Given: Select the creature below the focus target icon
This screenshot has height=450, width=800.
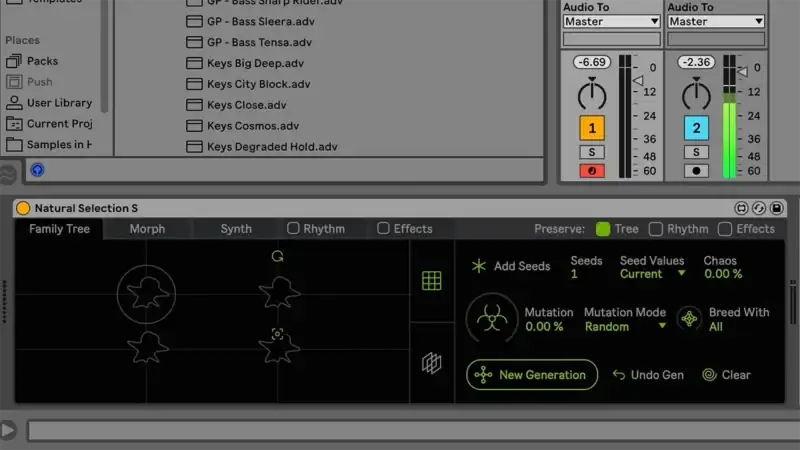Looking at the screenshot, I should (x=279, y=349).
